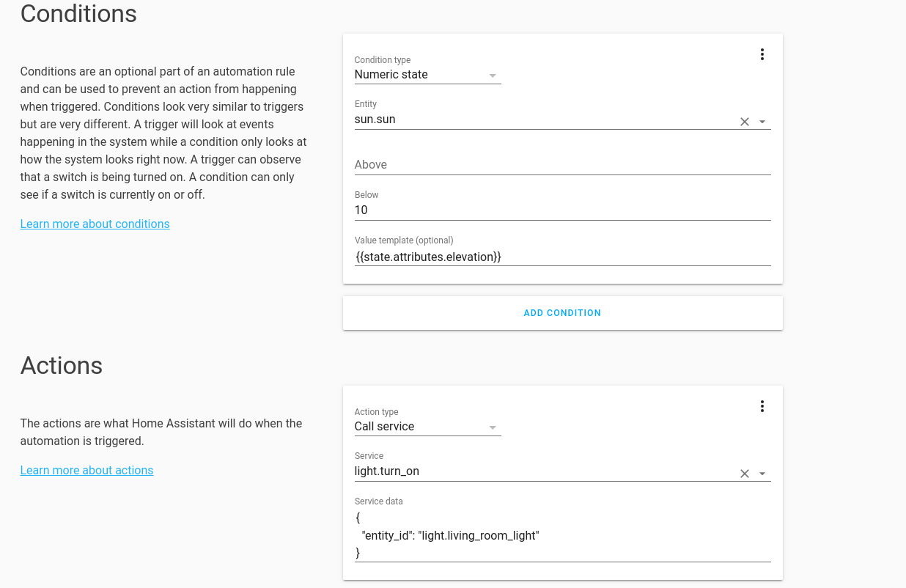Screen dimensions: 906x588
Task: Click the dropdown arrow beside the Entity field
Action: [x=762, y=122]
